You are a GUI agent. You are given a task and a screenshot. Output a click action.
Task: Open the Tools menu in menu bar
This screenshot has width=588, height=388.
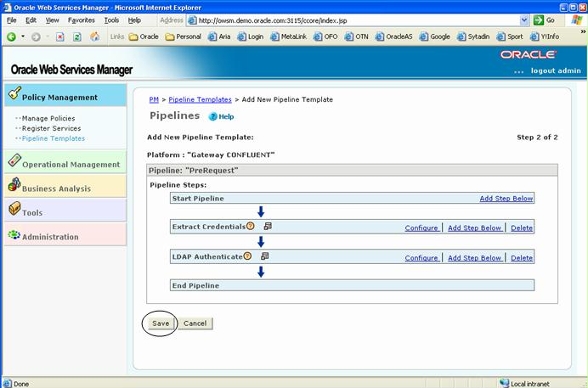(x=111, y=20)
